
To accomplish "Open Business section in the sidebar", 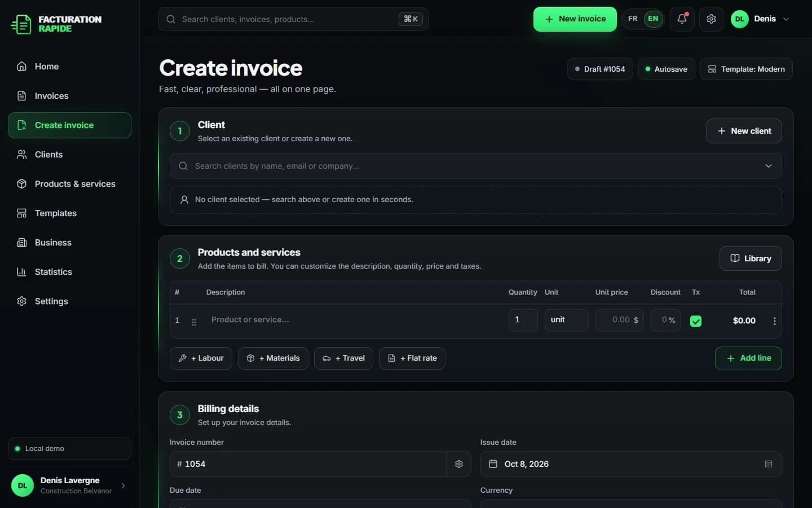I will click(69, 243).
